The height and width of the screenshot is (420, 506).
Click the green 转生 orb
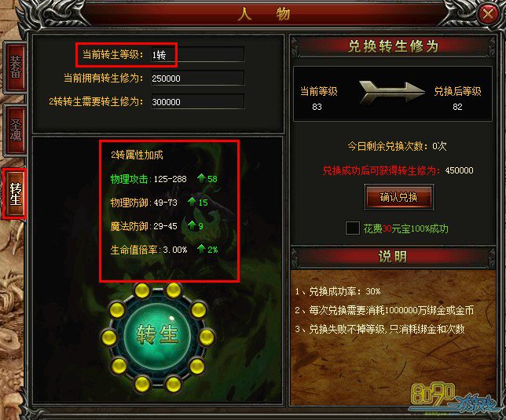[x=158, y=336]
